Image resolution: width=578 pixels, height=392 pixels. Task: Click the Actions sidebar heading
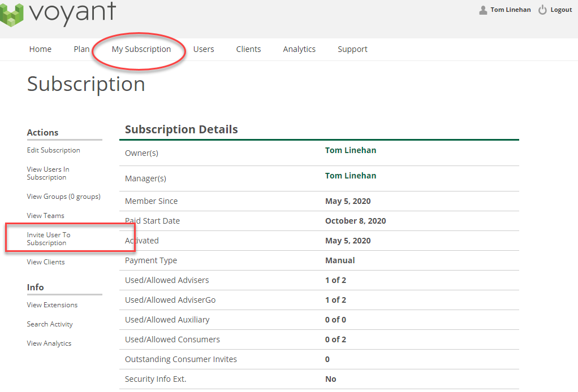tap(43, 133)
